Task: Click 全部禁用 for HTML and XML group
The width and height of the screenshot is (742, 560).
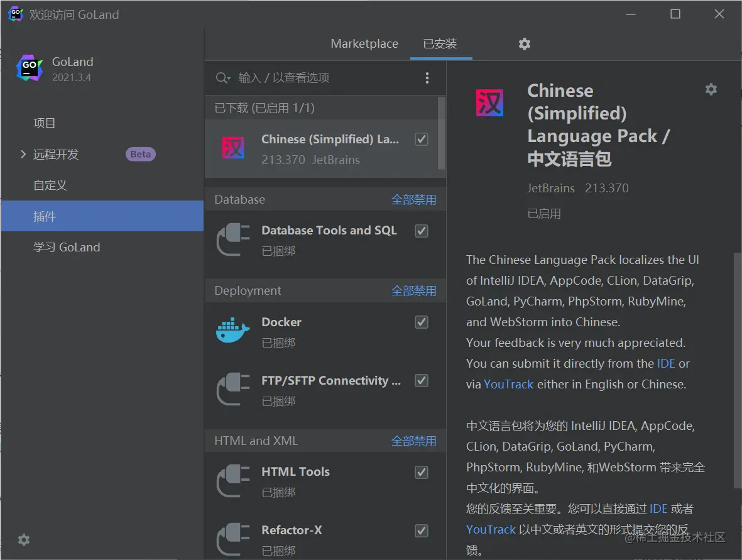Action: tap(413, 441)
